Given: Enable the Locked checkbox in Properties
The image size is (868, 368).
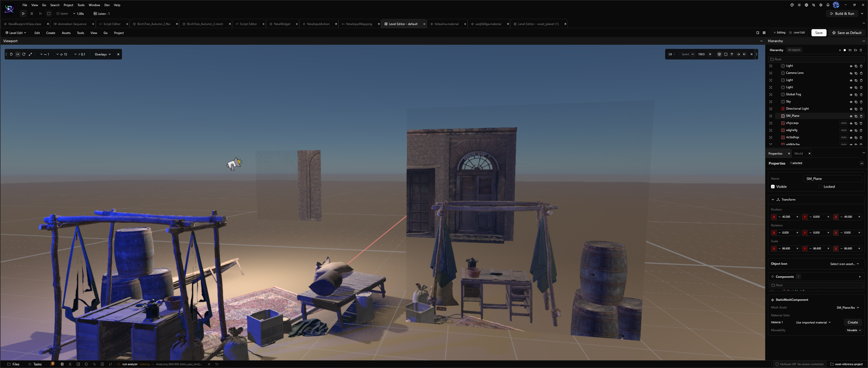Looking at the screenshot, I should (820, 187).
